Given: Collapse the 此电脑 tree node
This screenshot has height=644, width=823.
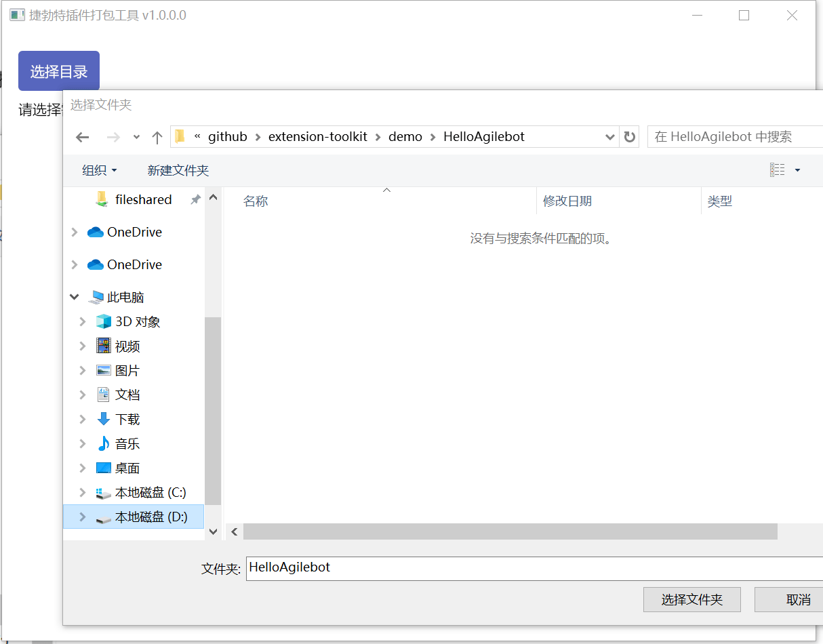Looking at the screenshot, I should (75, 297).
